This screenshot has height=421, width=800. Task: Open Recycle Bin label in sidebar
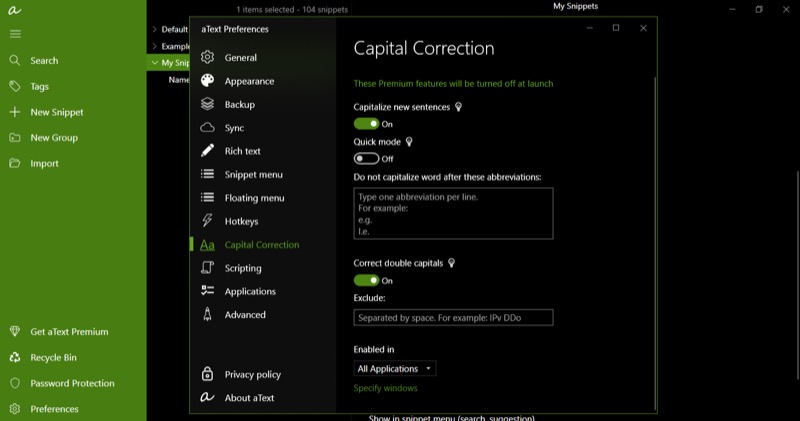(x=53, y=358)
